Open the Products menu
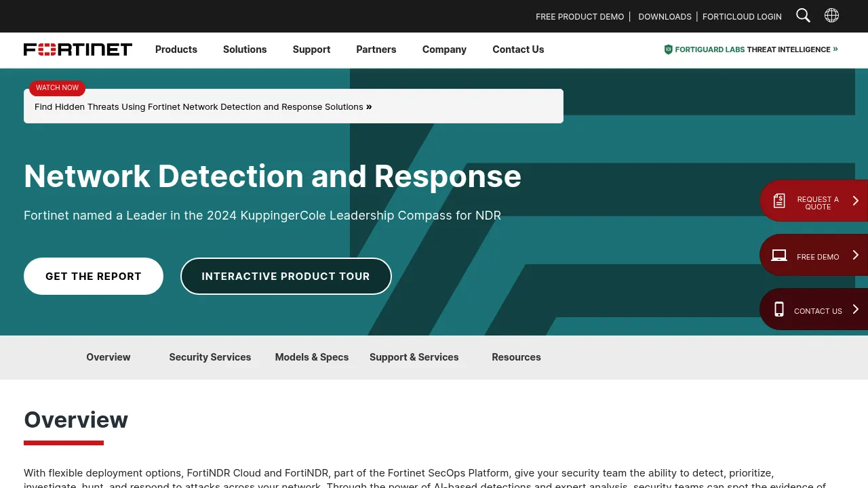Image resolution: width=868 pixels, height=488 pixels. tap(176, 49)
